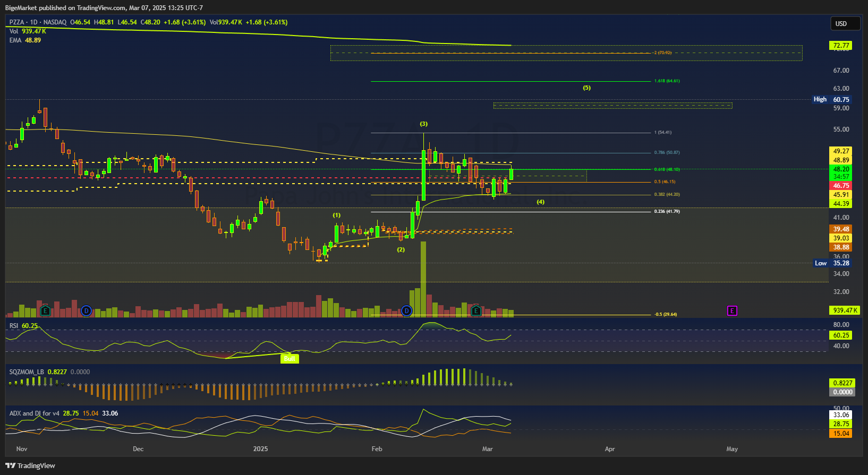This screenshot has width=868, height=475.
Task: Click the BigeMarket published header text
Action: [x=104, y=8]
